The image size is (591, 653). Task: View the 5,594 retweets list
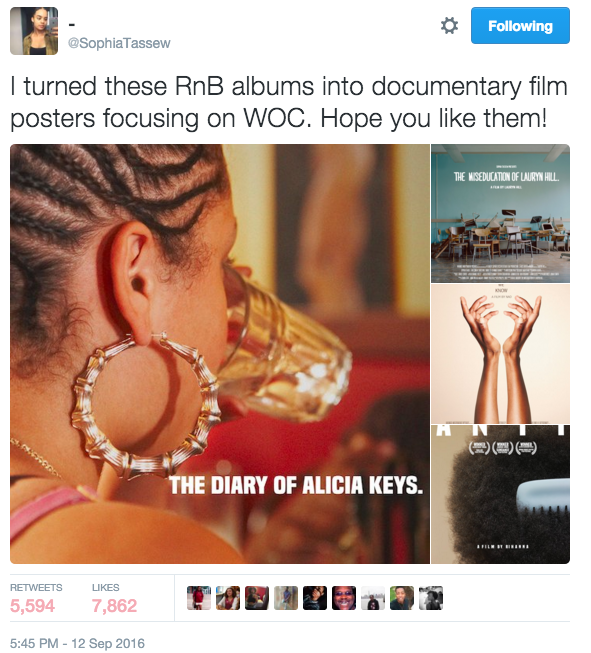click(36, 598)
